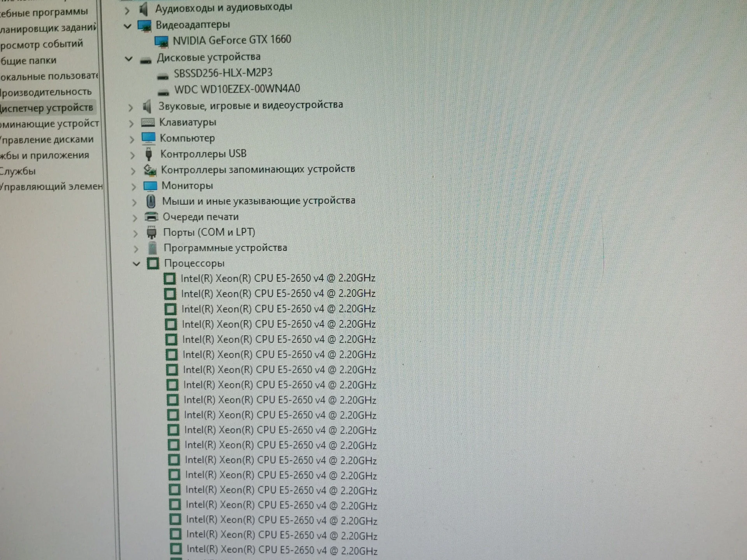Select the "Аудиовходы и аудиовыходы" label
The height and width of the screenshot is (560, 747).
(x=224, y=7)
